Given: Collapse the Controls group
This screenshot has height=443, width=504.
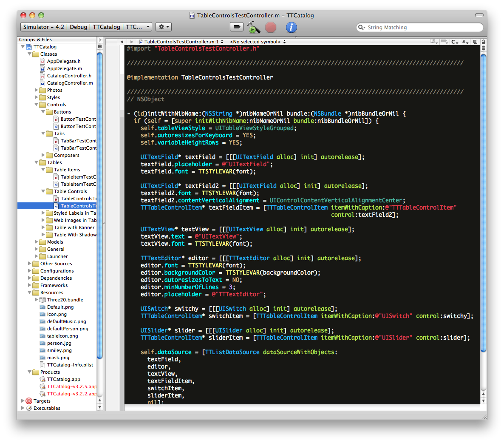Looking at the screenshot, I should coord(36,105).
